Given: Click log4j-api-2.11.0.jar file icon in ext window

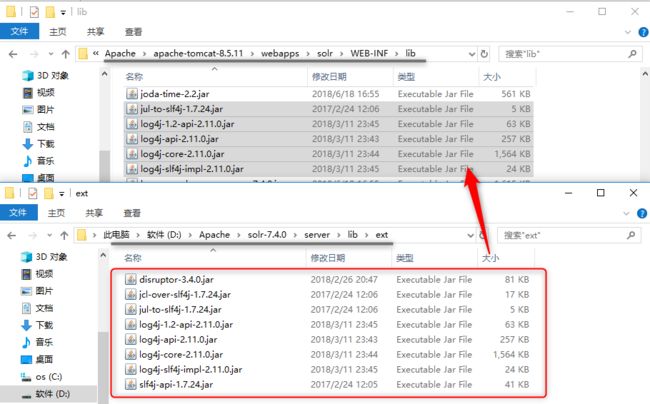Looking at the screenshot, I should [131, 340].
